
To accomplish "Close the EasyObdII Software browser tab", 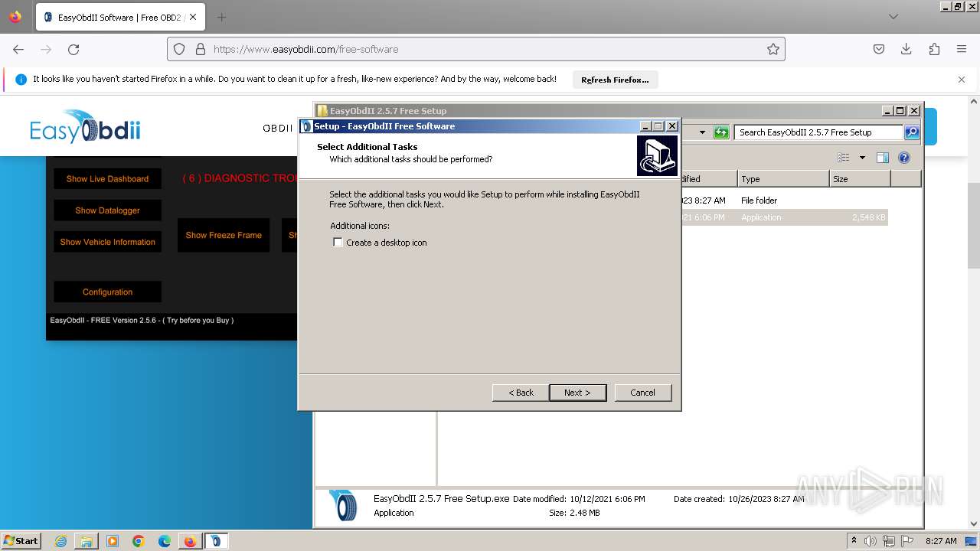I will 192,17.
